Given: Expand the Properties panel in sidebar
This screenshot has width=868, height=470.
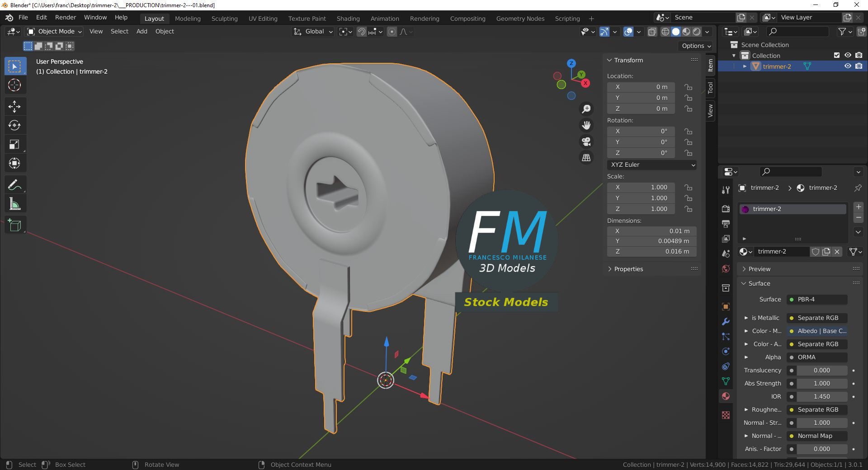Looking at the screenshot, I should tap(609, 269).
